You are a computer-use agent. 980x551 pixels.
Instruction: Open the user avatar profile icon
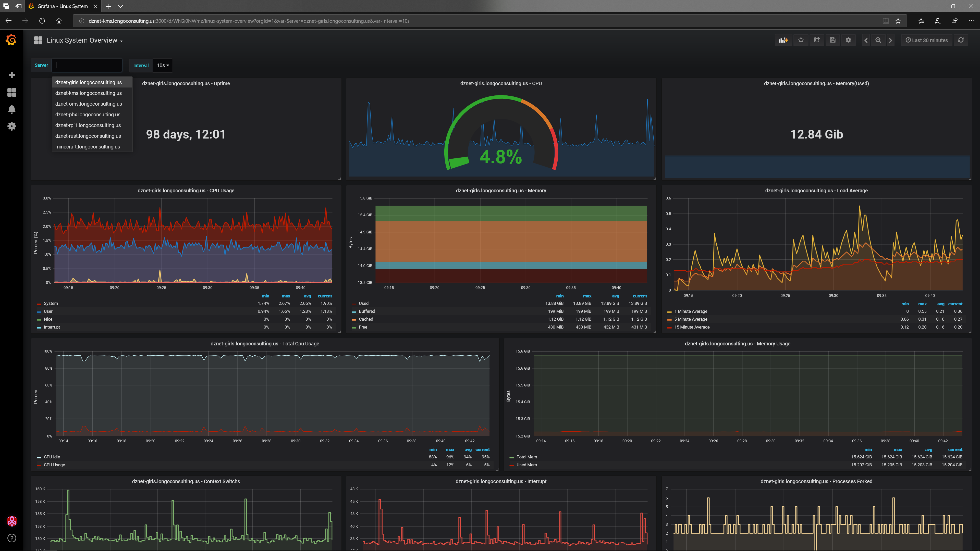click(x=12, y=521)
